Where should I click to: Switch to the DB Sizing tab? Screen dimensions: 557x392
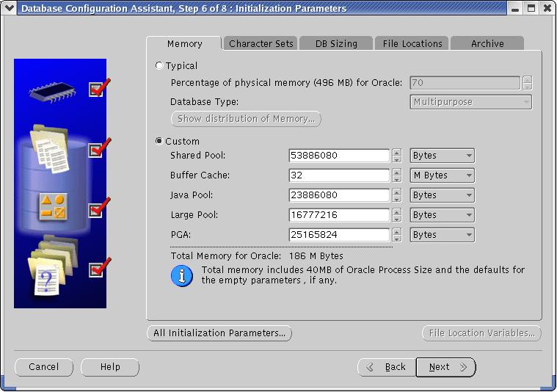coord(336,43)
